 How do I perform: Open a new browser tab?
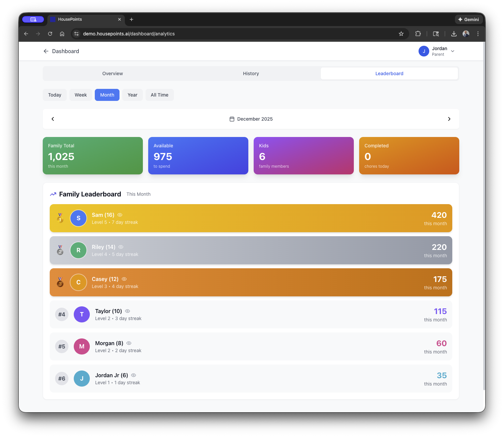[x=132, y=19]
